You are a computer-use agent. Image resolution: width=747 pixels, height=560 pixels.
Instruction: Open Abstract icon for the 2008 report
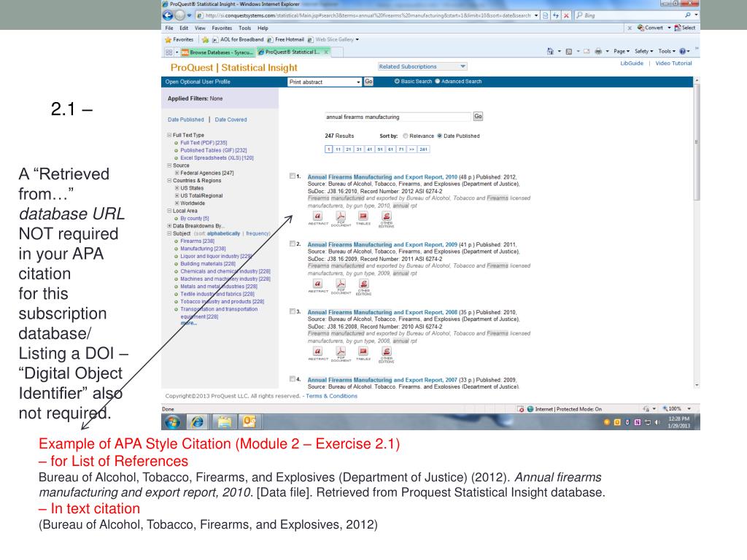pos(318,352)
